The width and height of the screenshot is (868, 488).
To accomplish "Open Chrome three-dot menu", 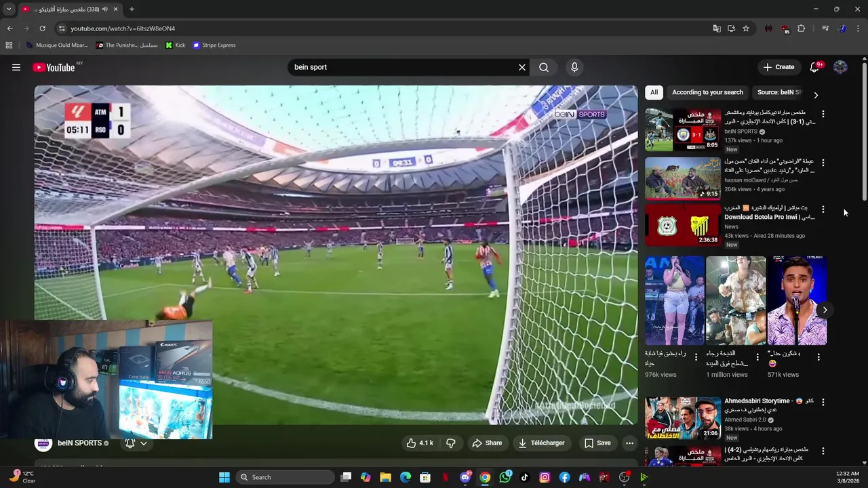I will click(x=859, y=28).
